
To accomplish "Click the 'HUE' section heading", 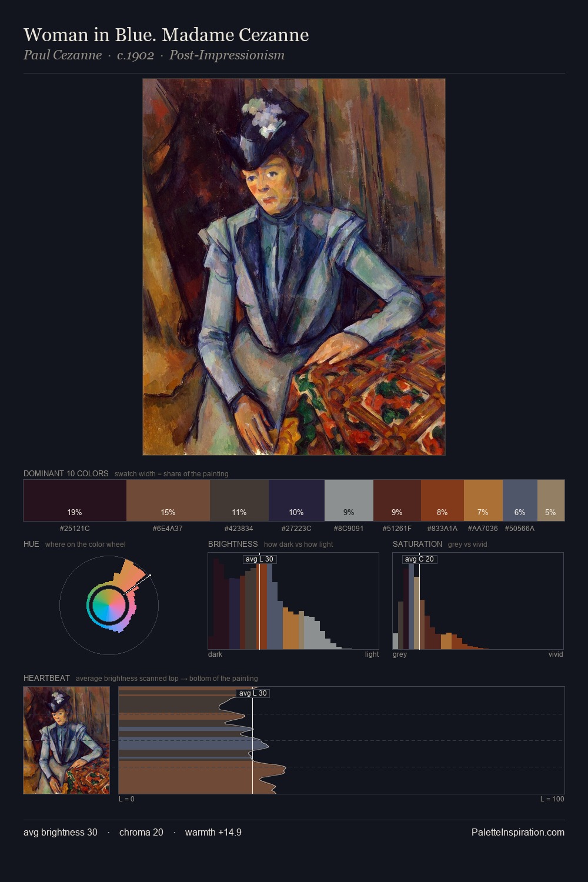I will tap(31, 544).
